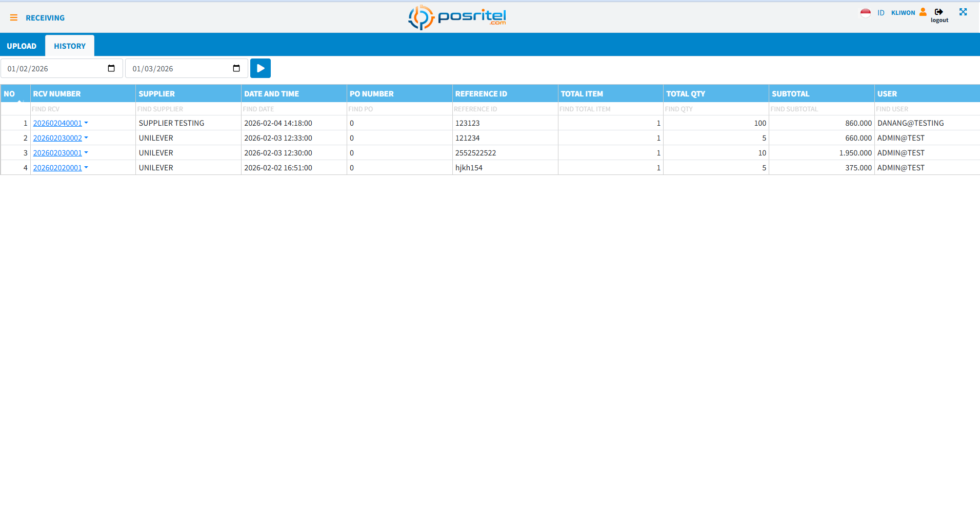Click the RECEIVING page title
Screen dimensions: 980x509
point(45,18)
